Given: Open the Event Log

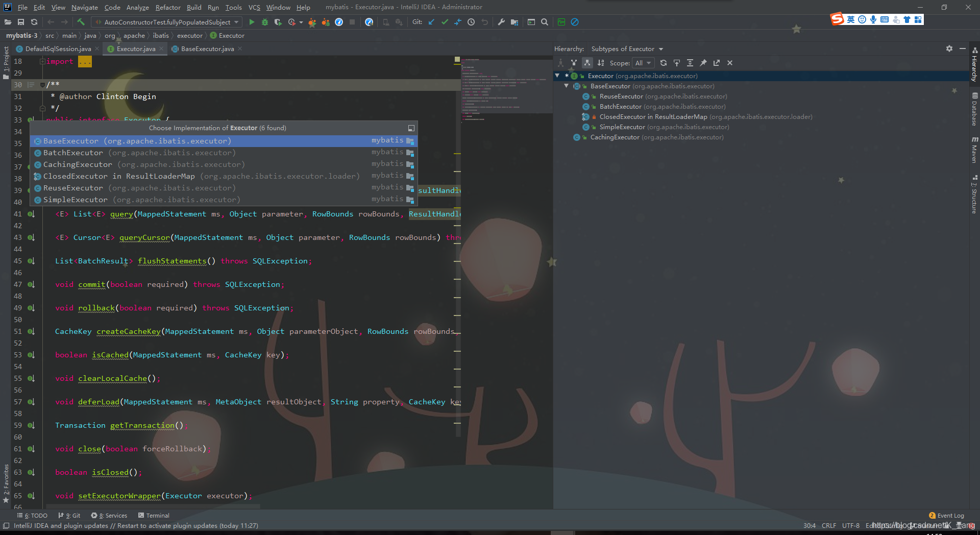Looking at the screenshot, I should tap(946, 516).
